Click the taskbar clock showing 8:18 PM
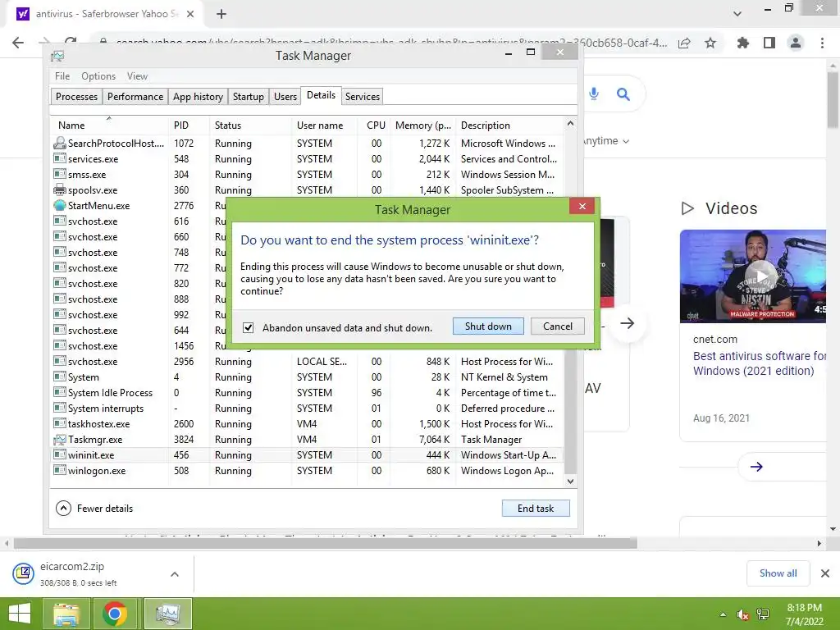The image size is (840, 630). pos(804,614)
